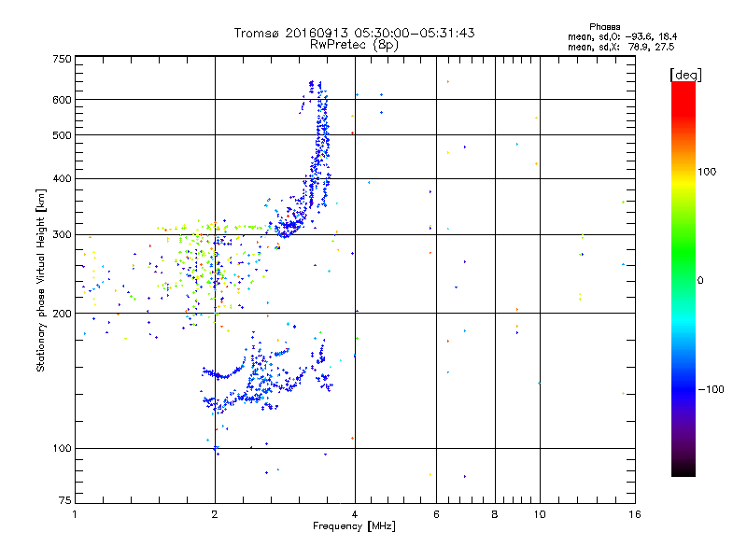
Task: Click the 'Phases' statistics heading
Action: click(604, 27)
